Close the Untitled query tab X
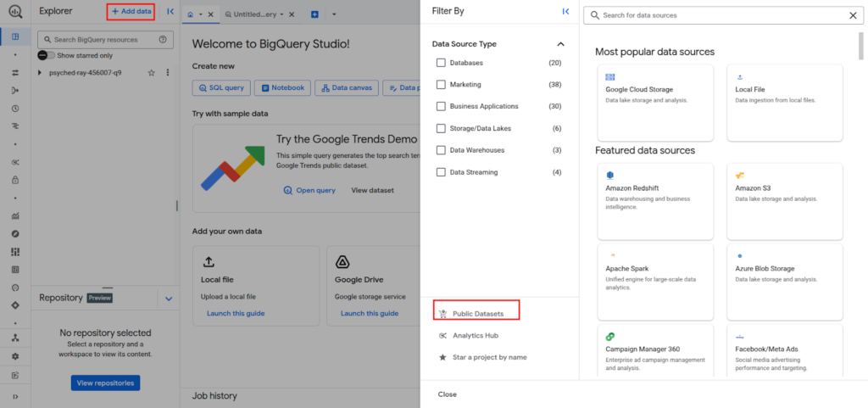 point(292,14)
